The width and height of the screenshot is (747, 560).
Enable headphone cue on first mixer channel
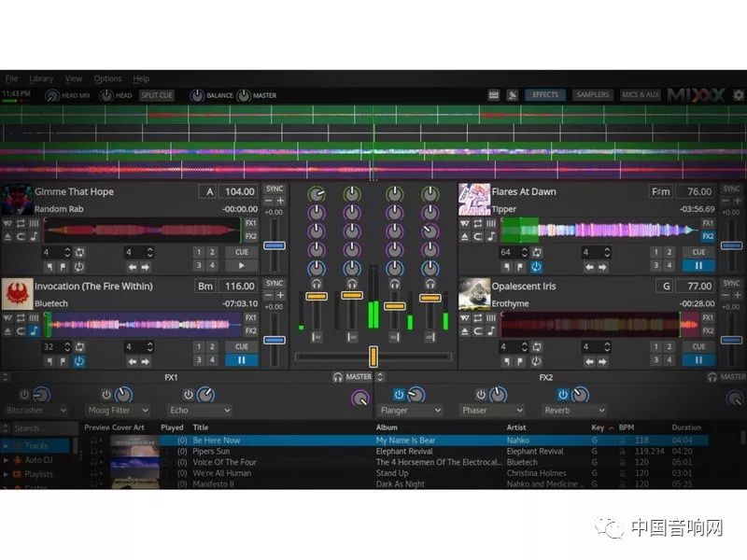317,285
